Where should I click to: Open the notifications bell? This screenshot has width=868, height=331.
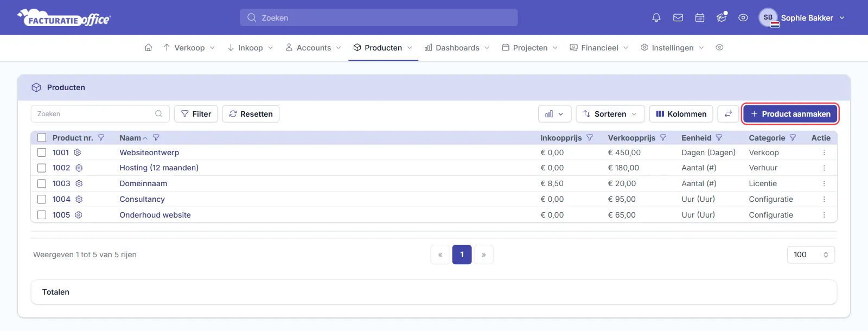(656, 18)
